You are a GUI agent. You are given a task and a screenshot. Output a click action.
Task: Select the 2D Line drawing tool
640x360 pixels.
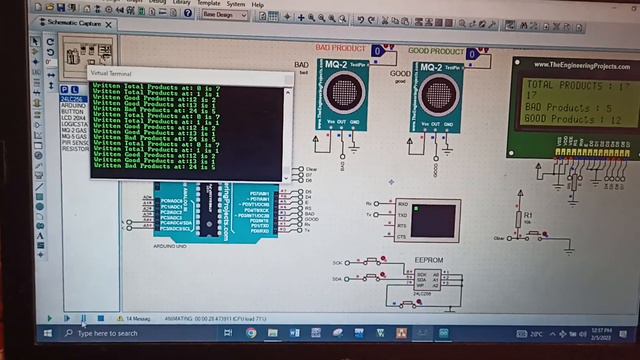coord(39,187)
